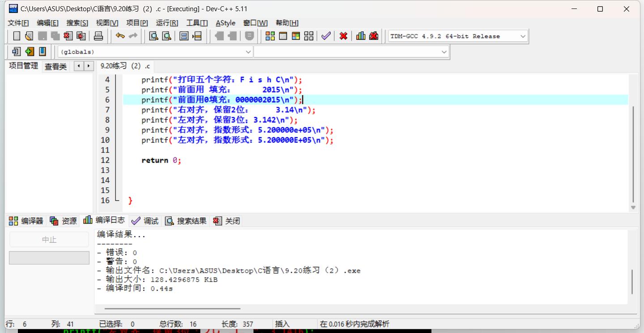This screenshot has height=333, width=644.
Task: Click the greyed Redo arrow icon
Action: tap(133, 36)
